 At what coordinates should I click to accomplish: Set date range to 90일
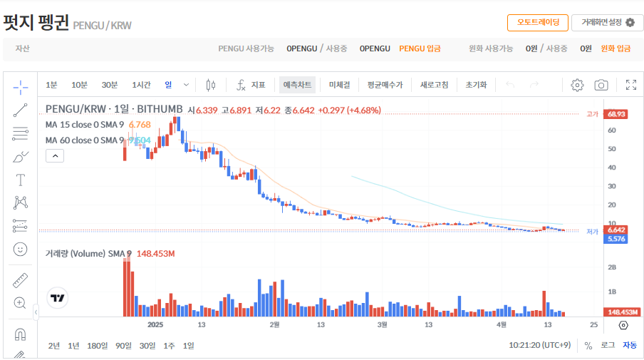click(123, 346)
